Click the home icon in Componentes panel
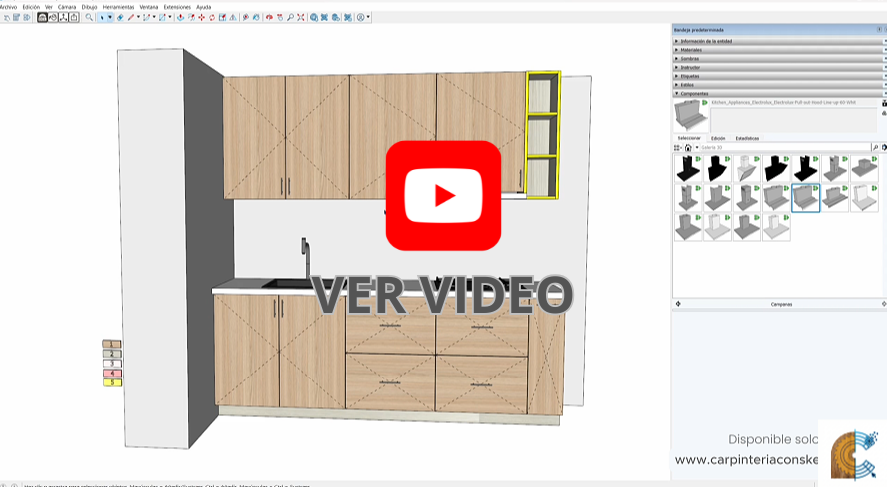 click(688, 148)
